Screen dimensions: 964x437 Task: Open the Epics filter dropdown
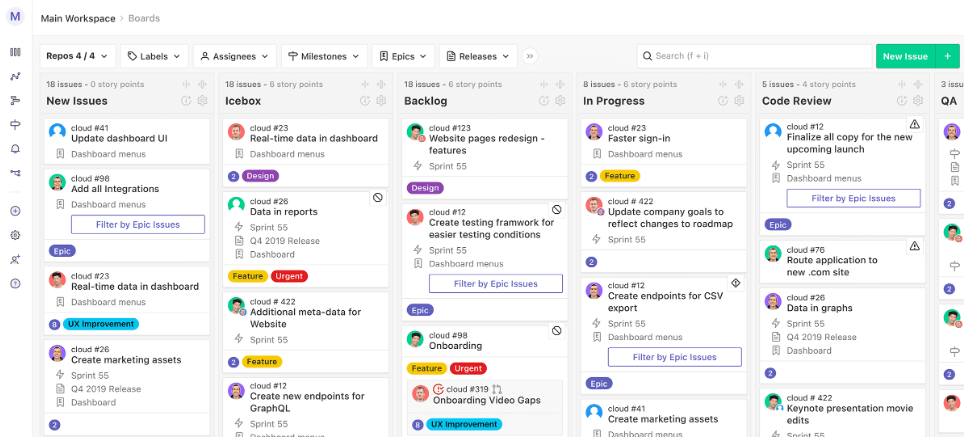coord(403,56)
